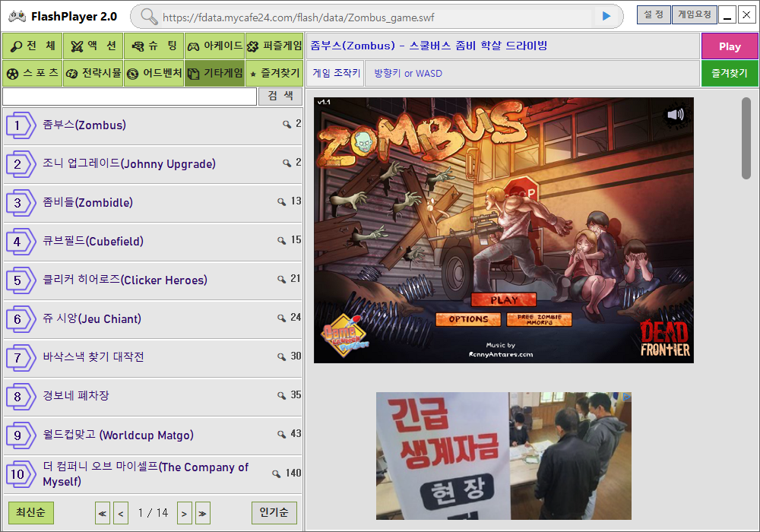Open 경보네 폐차장 game entry
This screenshot has height=532, width=760.
(153, 397)
